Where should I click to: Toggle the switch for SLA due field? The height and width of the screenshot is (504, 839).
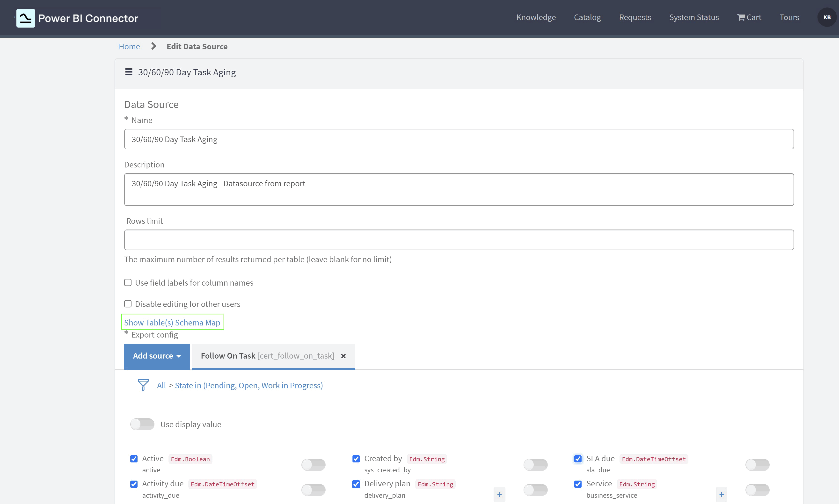coord(757,465)
